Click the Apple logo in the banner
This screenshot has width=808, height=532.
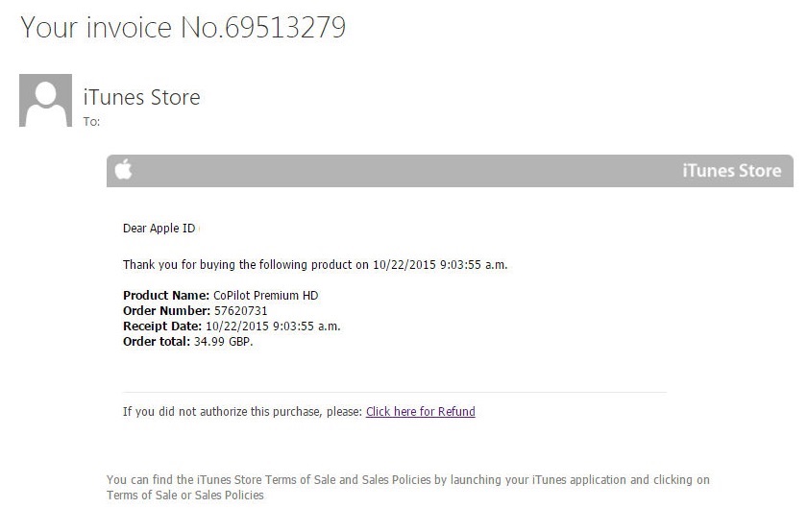click(123, 171)
